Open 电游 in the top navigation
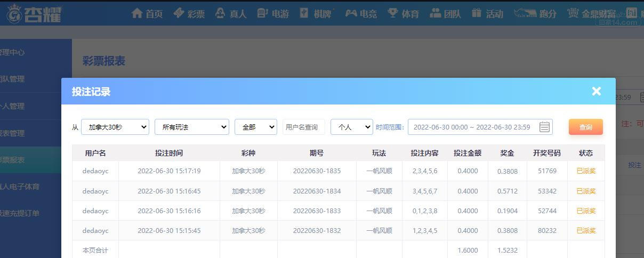The image size is (644, 258). coord(280,14)
